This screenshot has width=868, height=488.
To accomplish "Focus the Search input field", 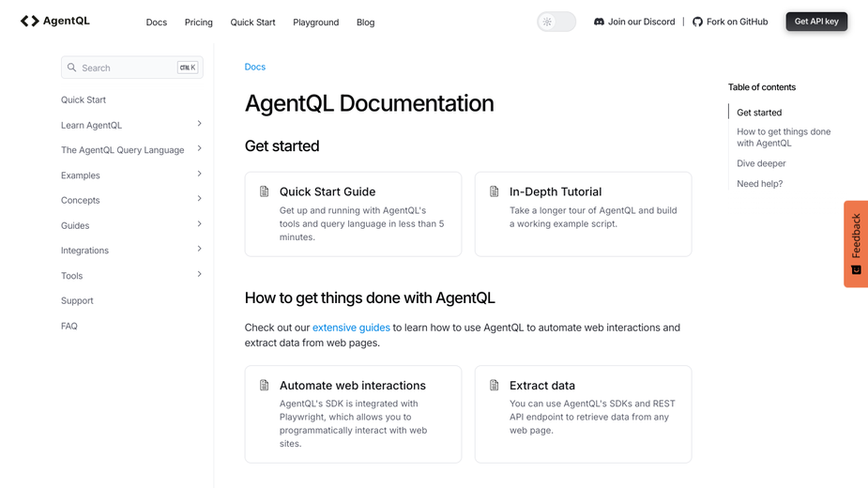I will click(x=131, y=68).
